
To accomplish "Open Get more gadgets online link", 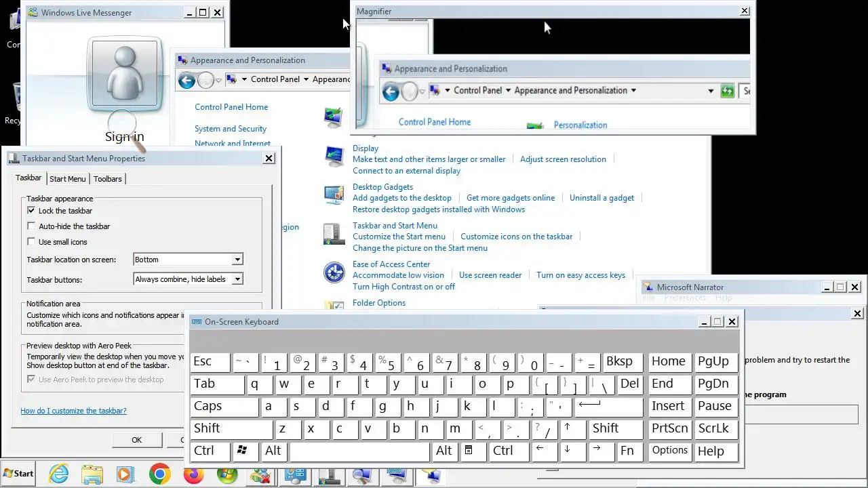I will 511,198.
